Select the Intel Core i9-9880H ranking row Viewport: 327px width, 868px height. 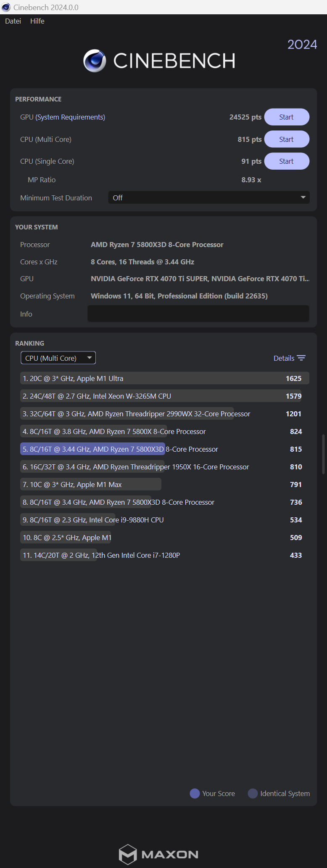(165, 520)
